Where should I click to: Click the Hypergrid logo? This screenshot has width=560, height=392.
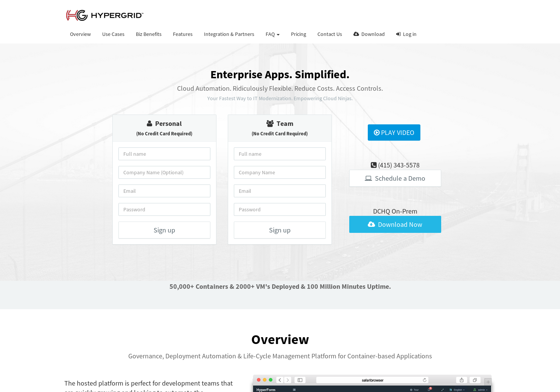pos(104,15)
